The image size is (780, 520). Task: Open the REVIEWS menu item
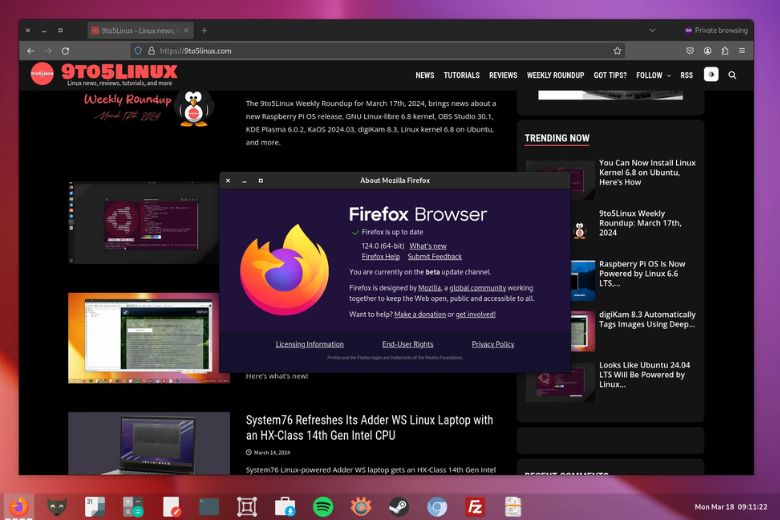click(503, 75)
